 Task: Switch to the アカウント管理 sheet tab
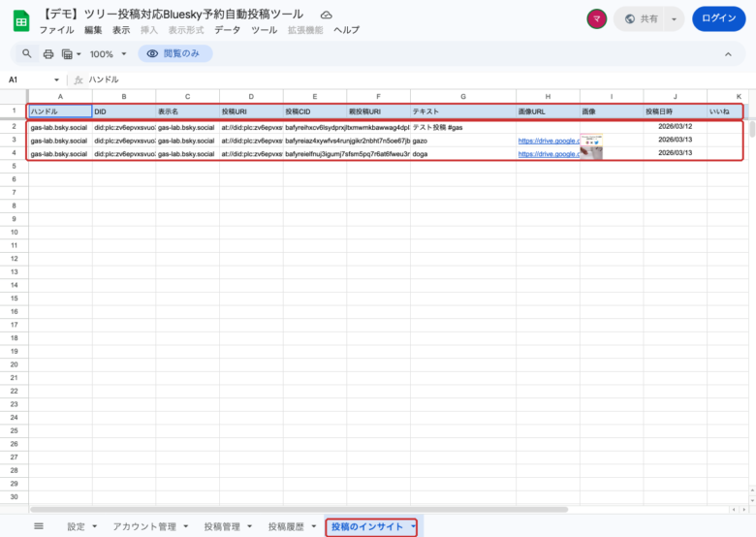coord(144,526)
